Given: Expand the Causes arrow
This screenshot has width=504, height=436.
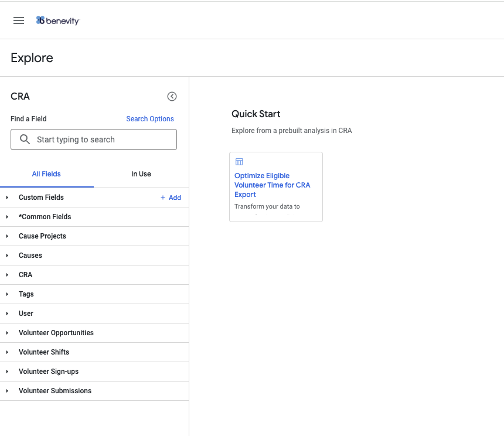Looking at the screenshot, I should click(x=7, y=256).
